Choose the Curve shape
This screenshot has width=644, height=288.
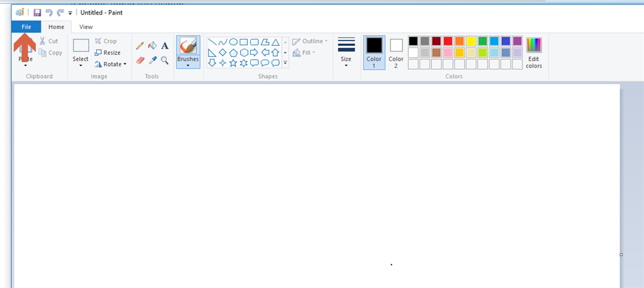223,42
